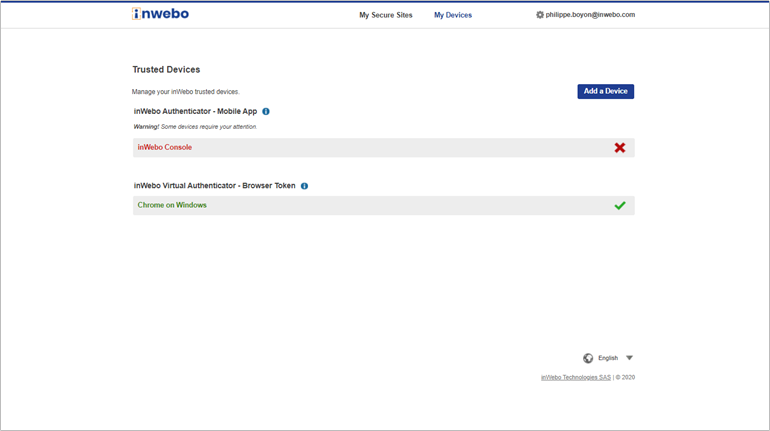Image resolution: width=770 pixels, height=431 pixels.
Task: Open account settings gear icon
Action: [x=540, y=15]
